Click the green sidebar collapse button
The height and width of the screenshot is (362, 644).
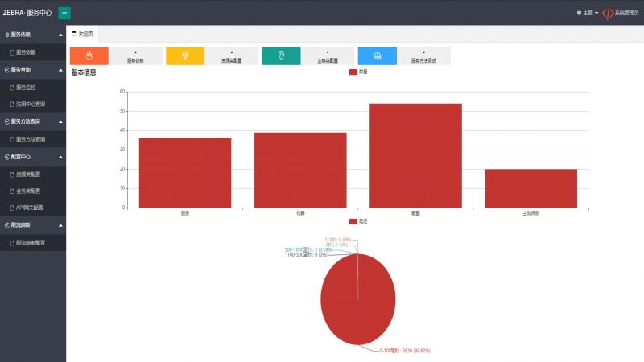coord(64,13)
